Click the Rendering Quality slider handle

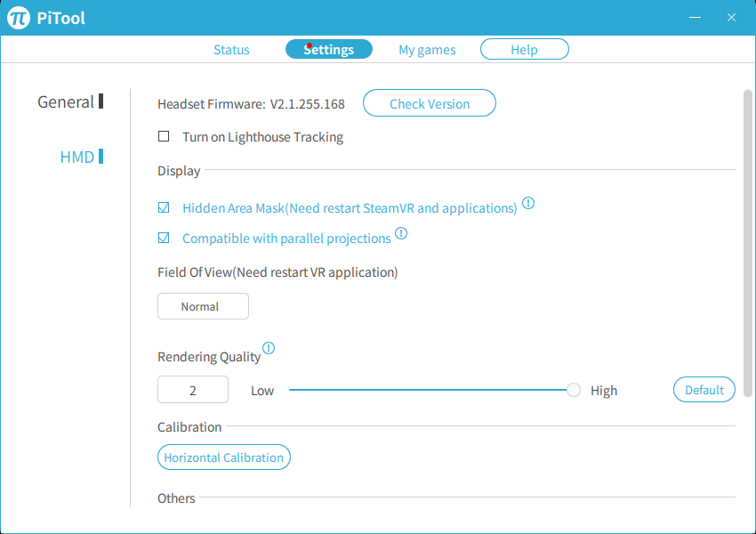point(574,390)
